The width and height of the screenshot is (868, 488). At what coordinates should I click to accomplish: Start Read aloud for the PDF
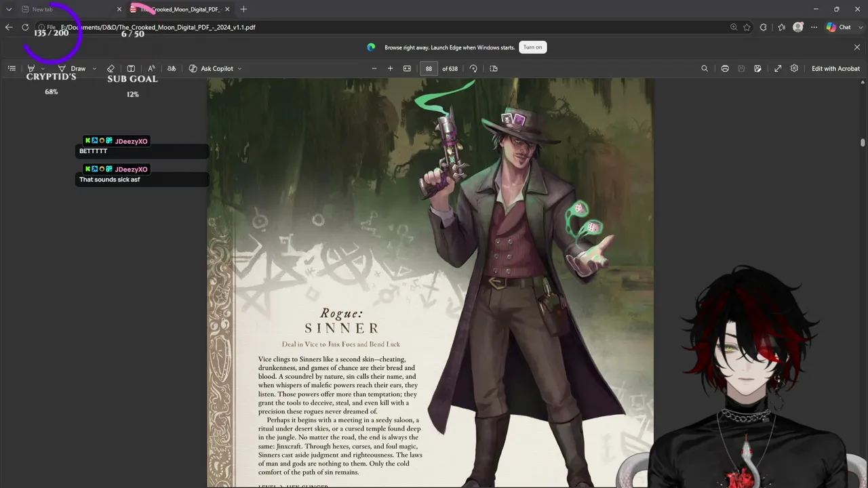(151, 68)
